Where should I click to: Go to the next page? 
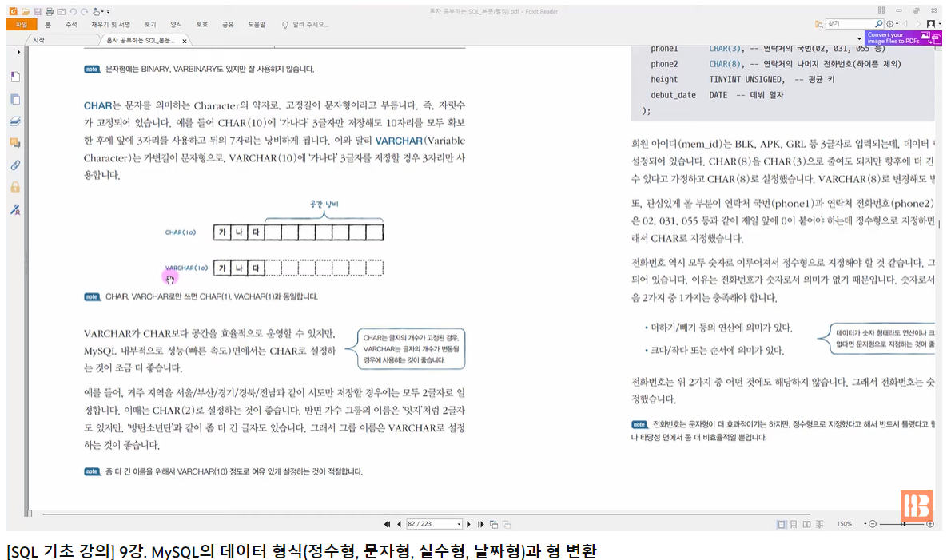[468, 524]
